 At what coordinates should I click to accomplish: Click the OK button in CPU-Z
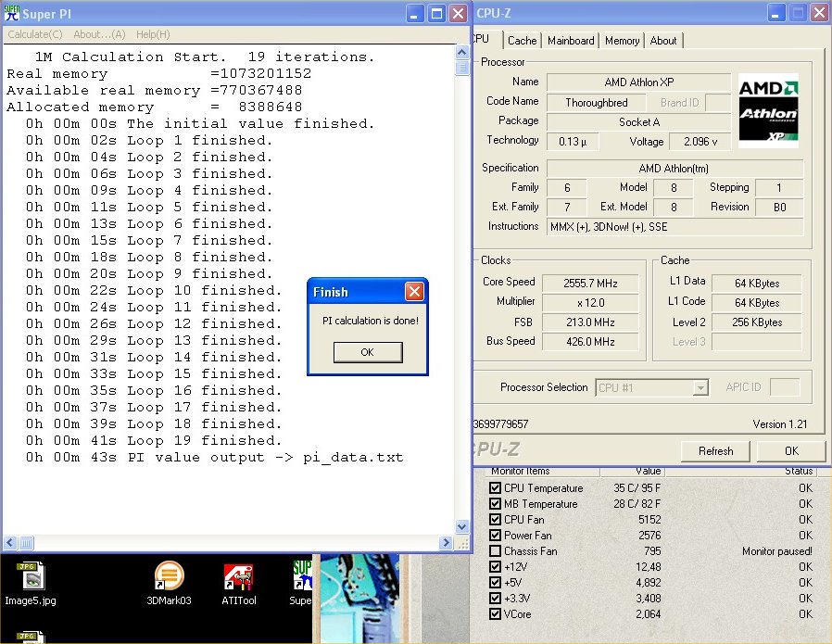pyautogui.click(x=791, y=451)
